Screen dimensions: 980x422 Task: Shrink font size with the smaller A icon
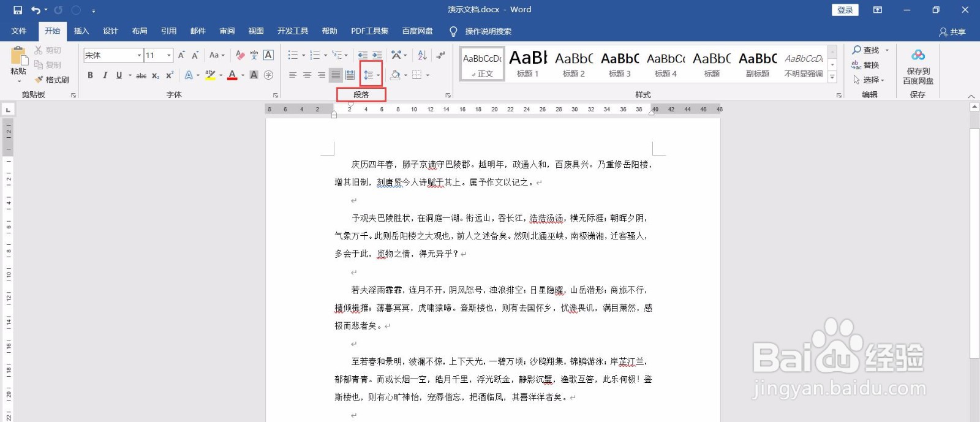point(195,55)
